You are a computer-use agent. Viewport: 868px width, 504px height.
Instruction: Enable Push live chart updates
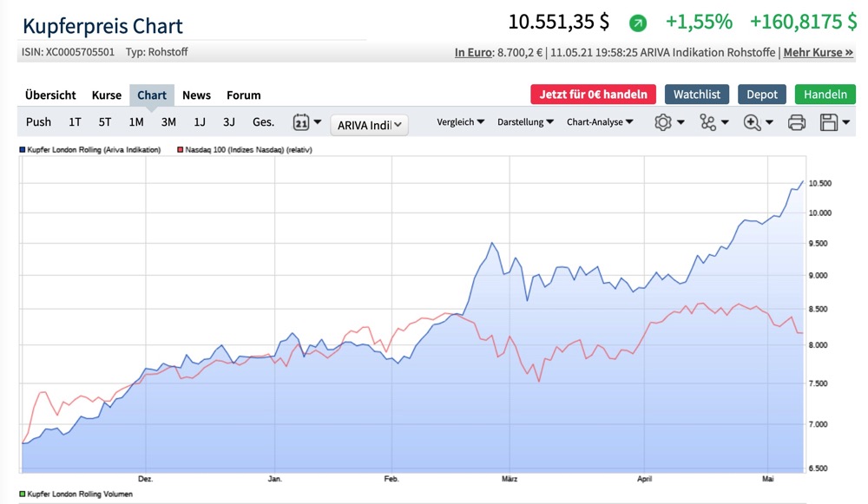click(38, 122)
